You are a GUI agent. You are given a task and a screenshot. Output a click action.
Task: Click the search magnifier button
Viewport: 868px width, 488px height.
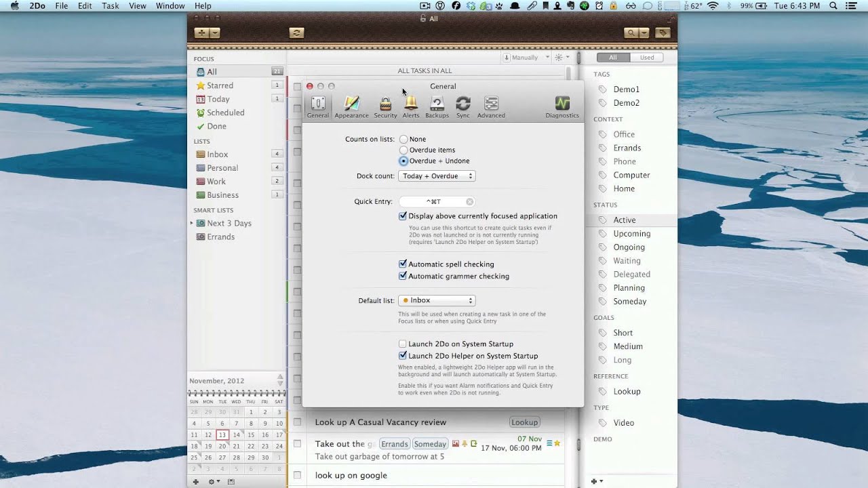click(631, 33)
